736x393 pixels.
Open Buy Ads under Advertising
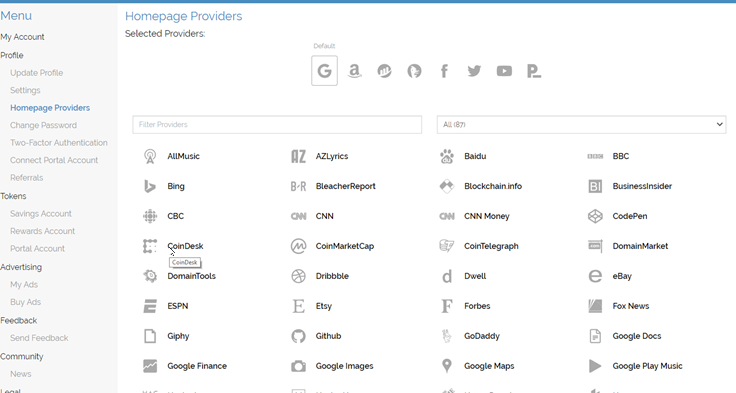click(25, 302)
